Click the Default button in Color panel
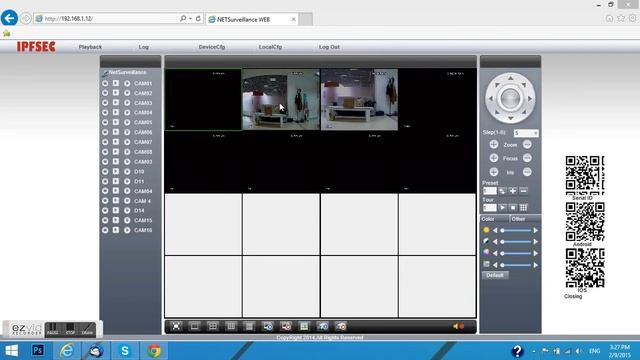Screen dimensions: 640x360 tap(495, 276)
